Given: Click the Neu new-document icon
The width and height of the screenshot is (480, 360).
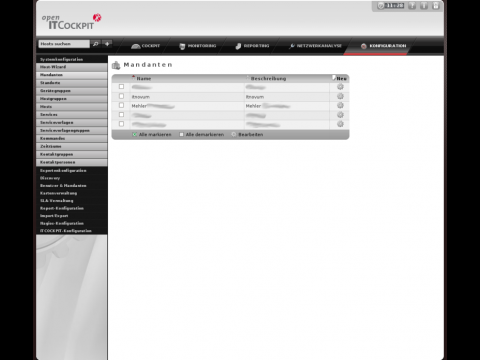Looking at the screenshot, I should pyautogui.click(x=334, y=78).
